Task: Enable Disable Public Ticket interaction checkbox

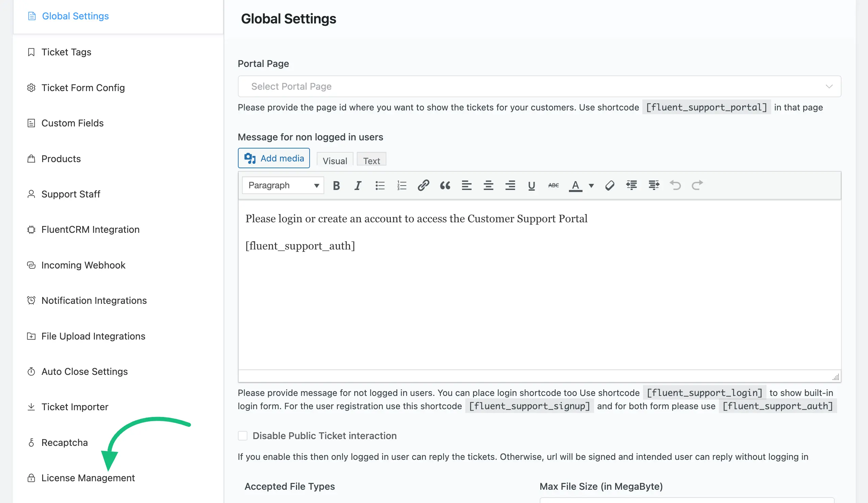Action: tap(244, 435)
